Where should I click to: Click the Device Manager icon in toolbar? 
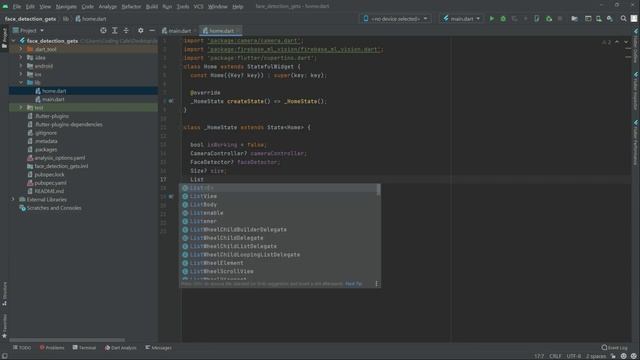[598, 19]
